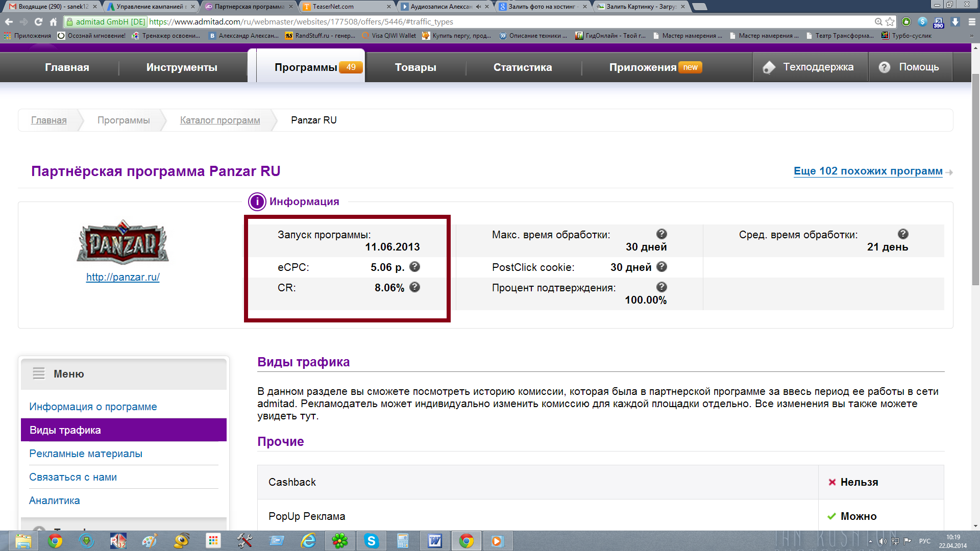The height and width of the screenshot is (551, 980).
Task: Open the Главная navigation item
Action: tap(67, 67)
